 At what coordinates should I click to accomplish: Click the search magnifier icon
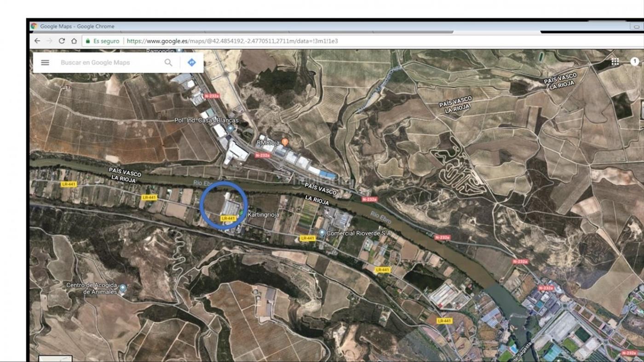(x=168, y=62)
